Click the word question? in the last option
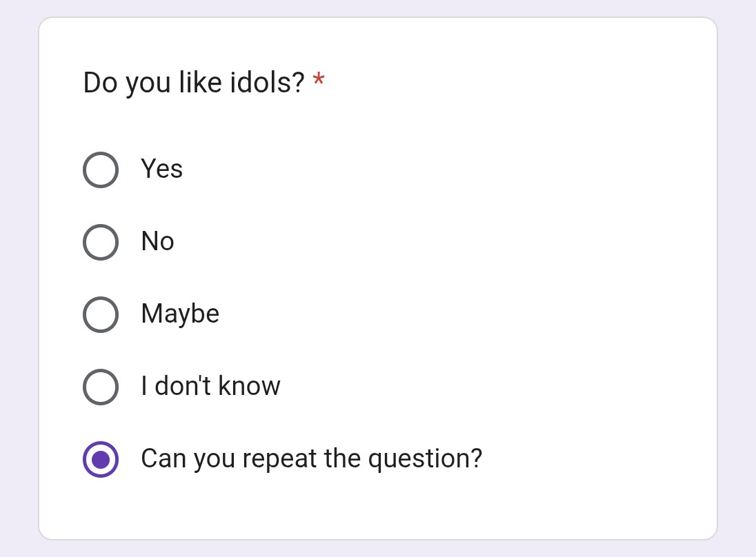Image resolution: width=756 pixels, height=557 pixels. pos(424,459)
